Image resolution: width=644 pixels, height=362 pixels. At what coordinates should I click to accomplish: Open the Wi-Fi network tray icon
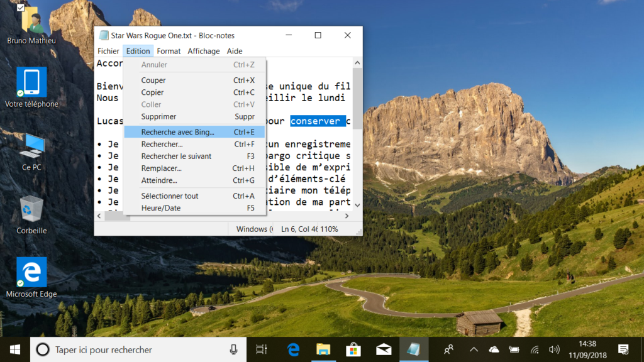coord(535,349)
